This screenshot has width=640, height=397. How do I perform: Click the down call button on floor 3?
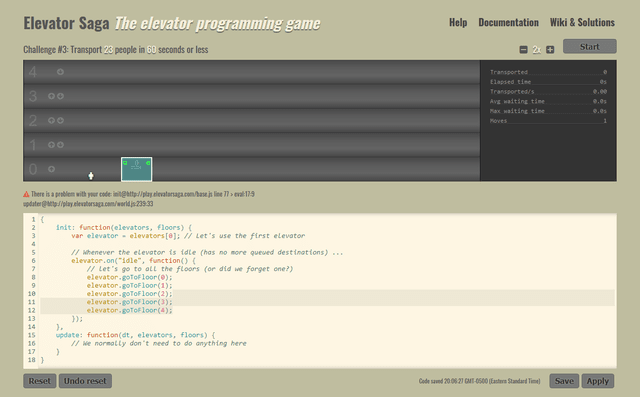click(60, 96)
